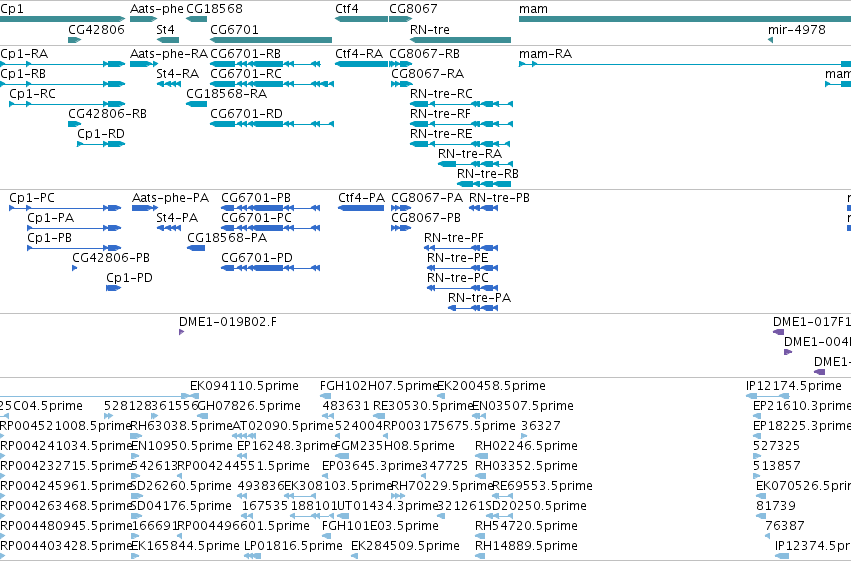Click the CG42806-PB protein feature
The height and width of the screenshot is (561, 851).
point(75,269)
